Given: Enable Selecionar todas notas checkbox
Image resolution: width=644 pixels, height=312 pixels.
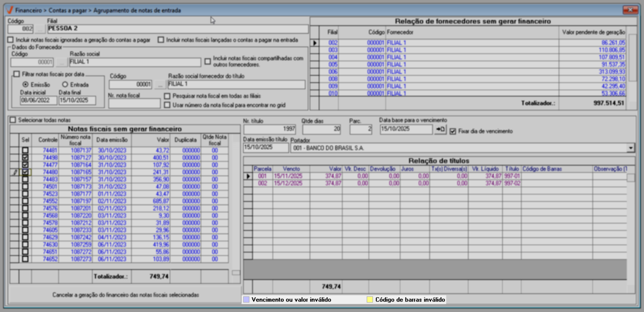Looking at the screenshot, I should pos(13,120).
